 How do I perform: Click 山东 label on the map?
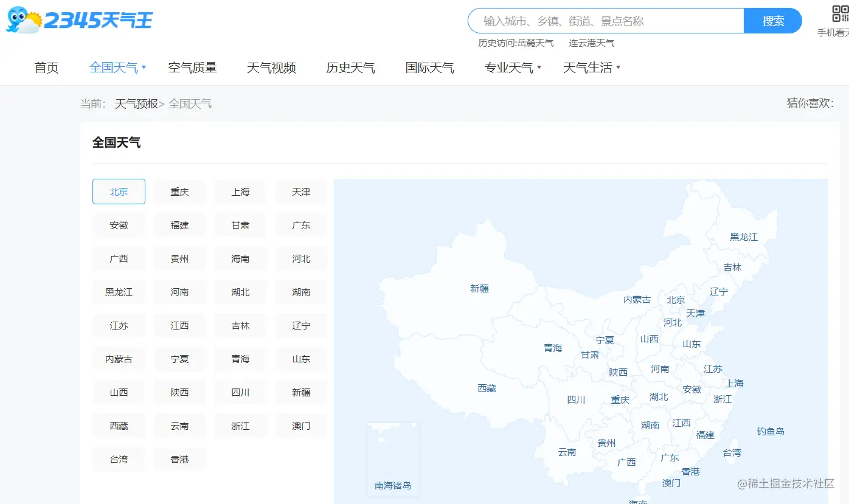[x=691, y=343]
